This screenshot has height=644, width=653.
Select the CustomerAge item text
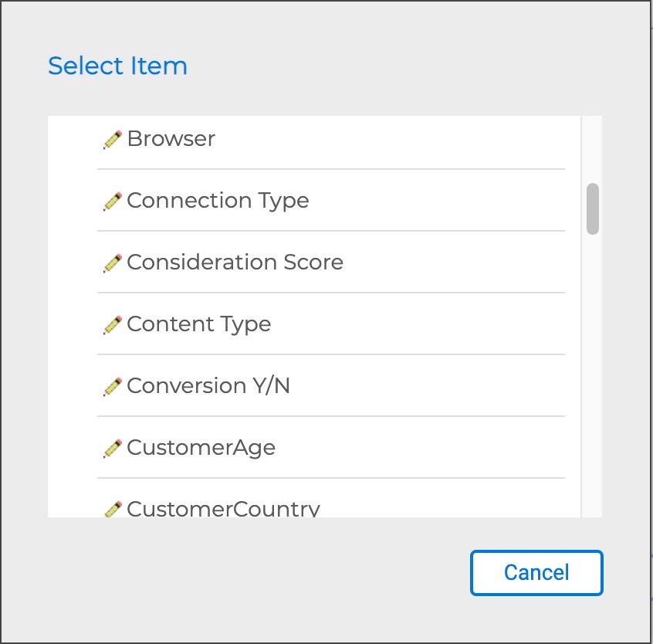pyautogui.click(x=201, y=448)
